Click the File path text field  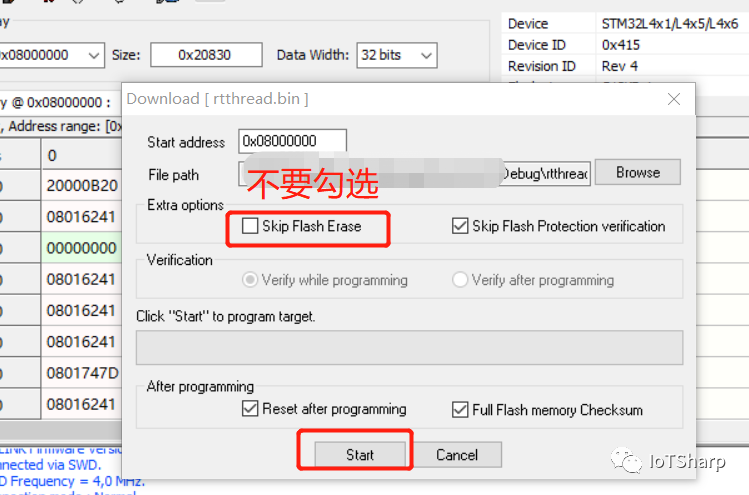point(414,174)
